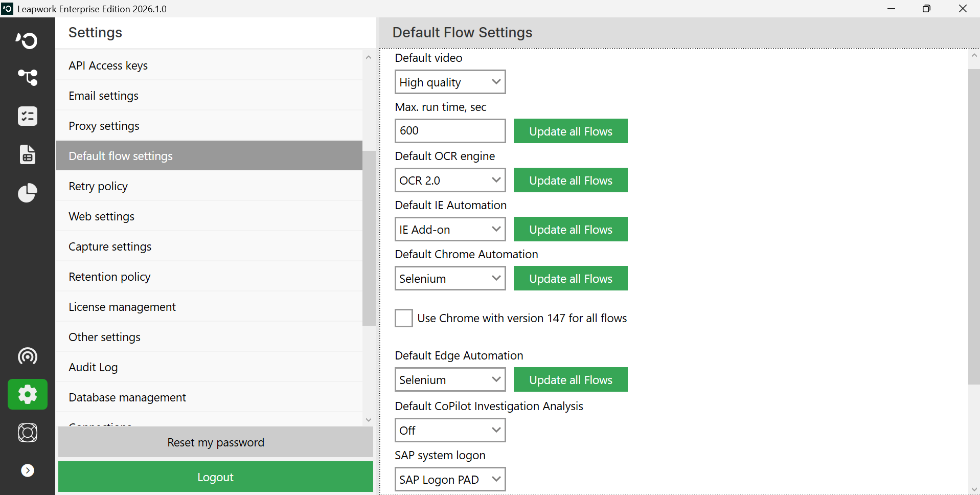
Task: Open the Default IE Automation dropdown
Action: click(450, 229)
